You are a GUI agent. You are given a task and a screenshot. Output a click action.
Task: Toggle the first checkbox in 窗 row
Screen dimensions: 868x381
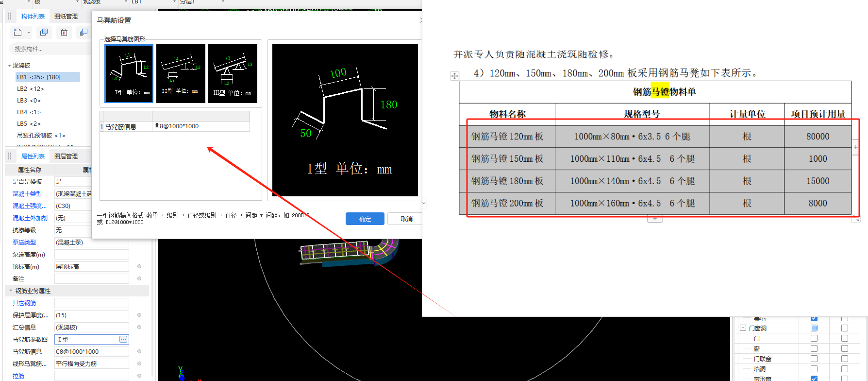coord(814,348)
